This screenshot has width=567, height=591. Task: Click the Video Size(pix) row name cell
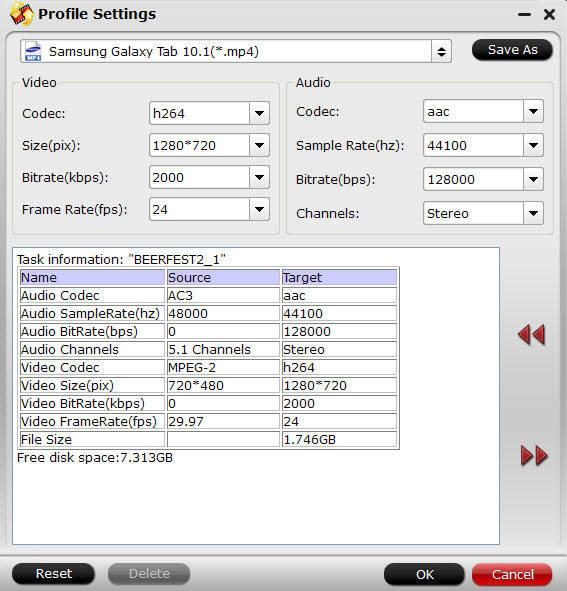click(x=92, y=386)
